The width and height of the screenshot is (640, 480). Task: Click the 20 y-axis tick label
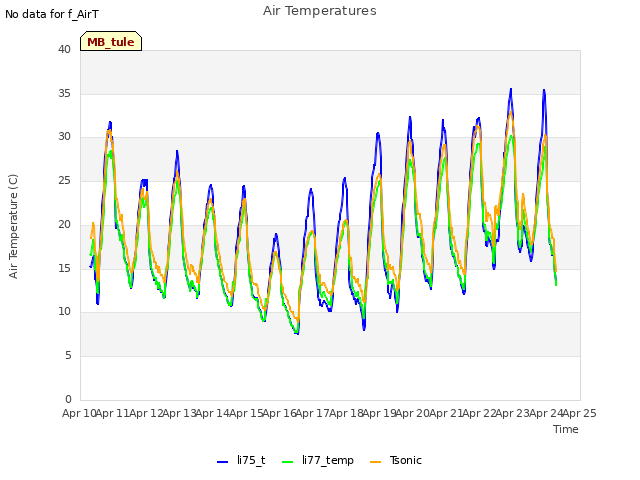(64, 224)
